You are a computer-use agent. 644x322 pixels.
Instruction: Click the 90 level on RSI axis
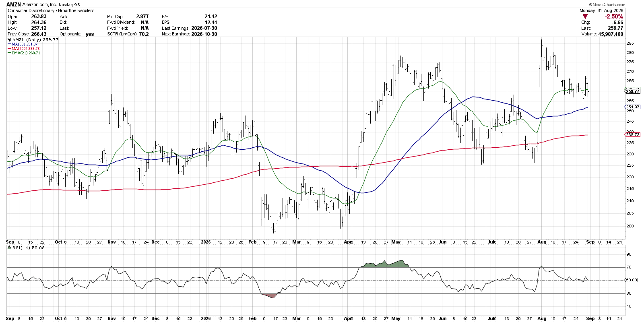click(x=629, y=254)
